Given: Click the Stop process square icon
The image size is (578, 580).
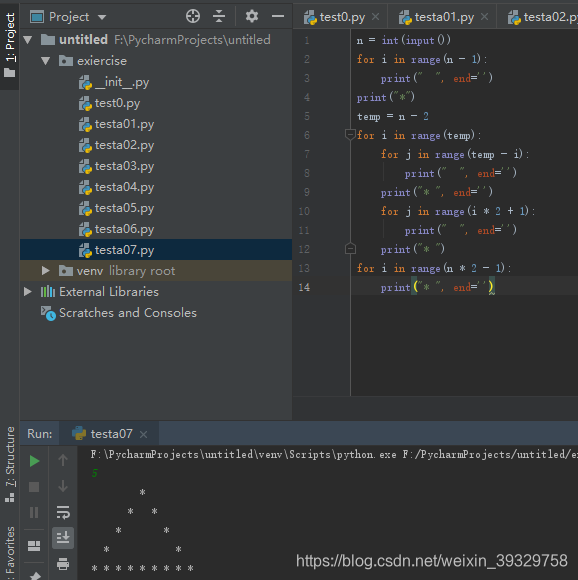Looking at the screenshot, I should point(34,486).
